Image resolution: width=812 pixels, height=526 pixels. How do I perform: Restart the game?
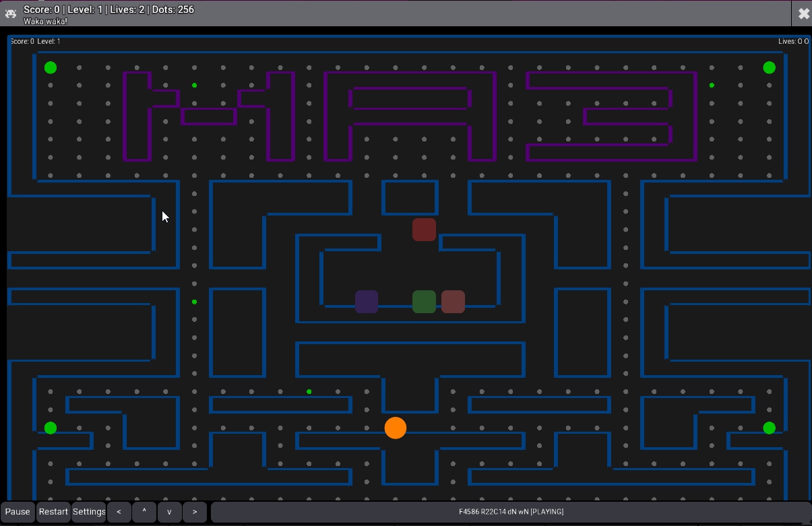pos(53,512)
